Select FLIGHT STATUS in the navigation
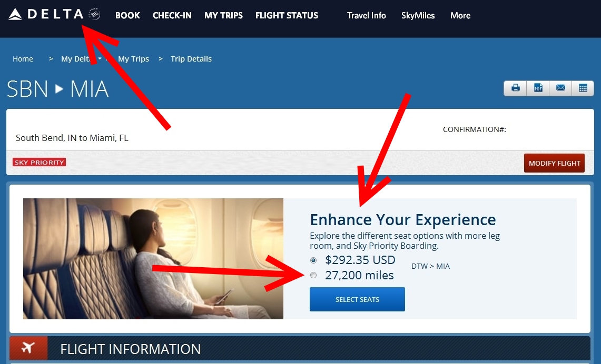601x364 pixels. (287, 15)
